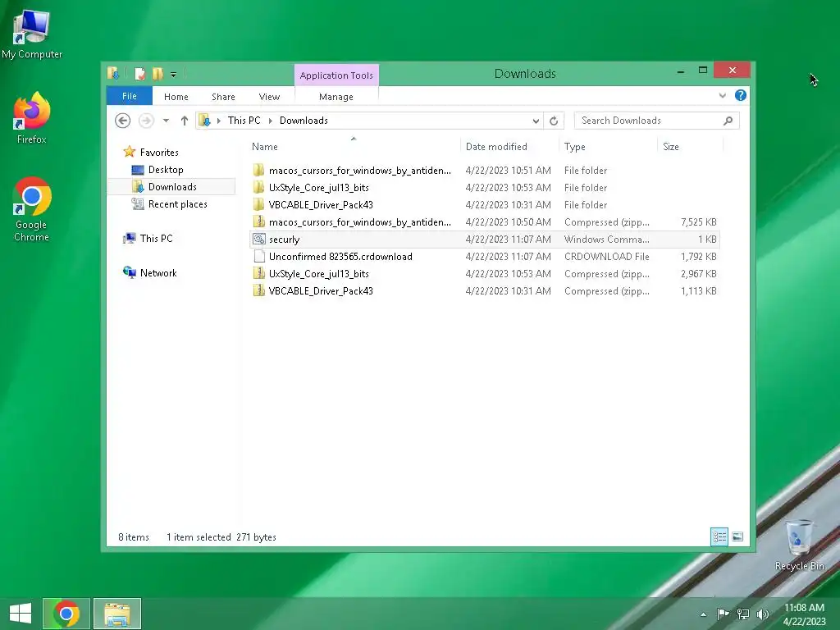Sort by the Type column header
The image size is (840, 630).
608,146
